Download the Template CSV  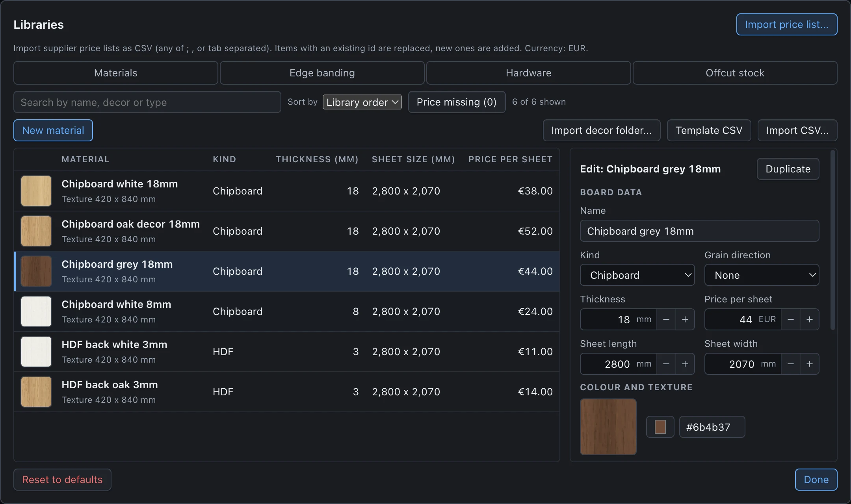[709, 130]
